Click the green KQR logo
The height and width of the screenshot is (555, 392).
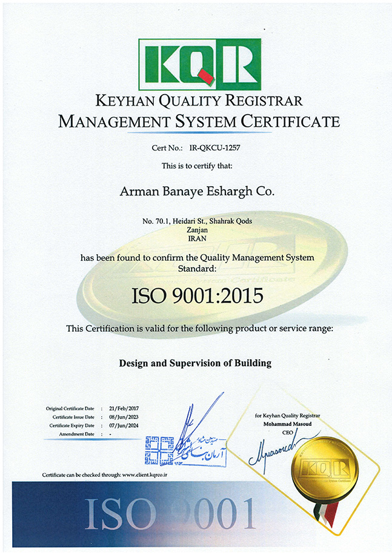point(200,64)
